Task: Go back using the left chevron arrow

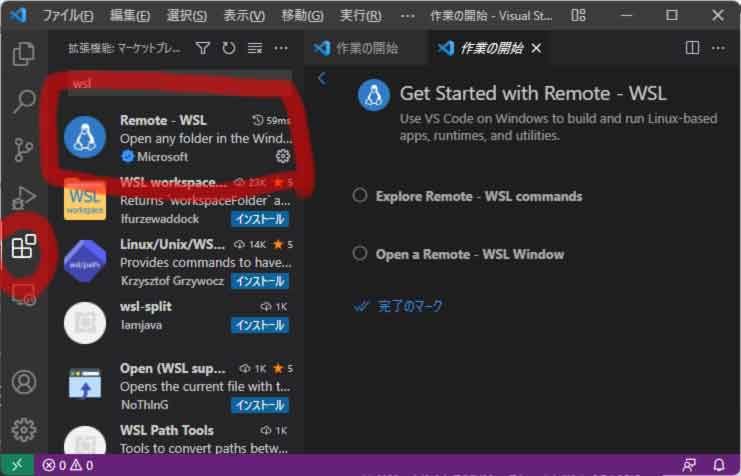Action: pos(321,78)
